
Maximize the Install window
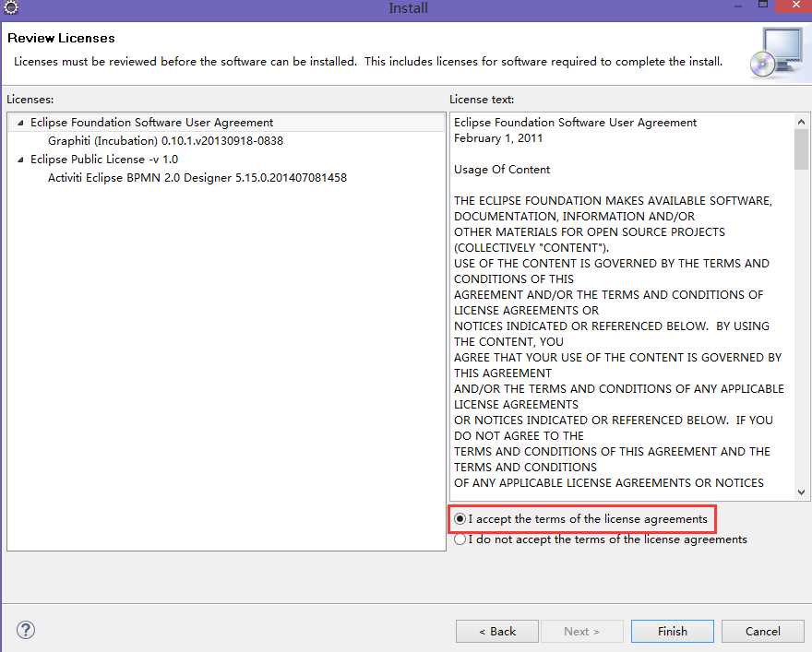tap(763, 5)
